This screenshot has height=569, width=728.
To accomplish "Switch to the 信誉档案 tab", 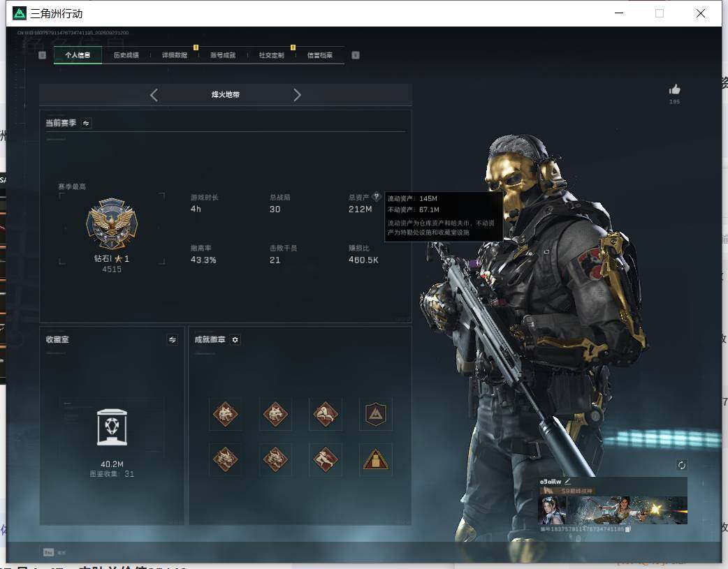I will tap(320, 55).
